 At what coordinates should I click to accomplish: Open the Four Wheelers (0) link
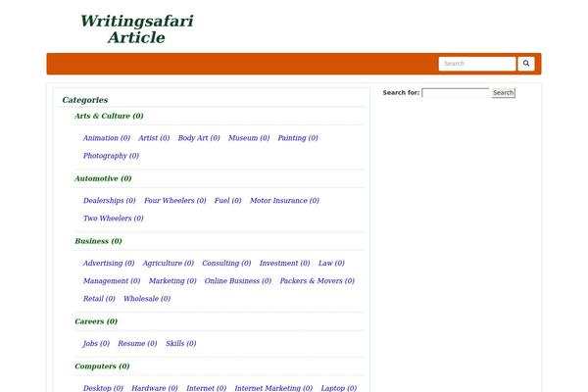[x=175, y=201]
